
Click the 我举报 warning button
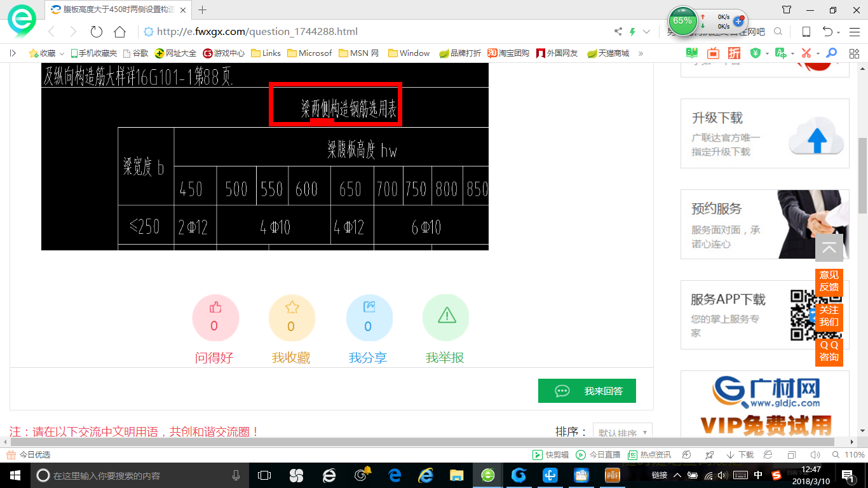(x=445, y=318)
